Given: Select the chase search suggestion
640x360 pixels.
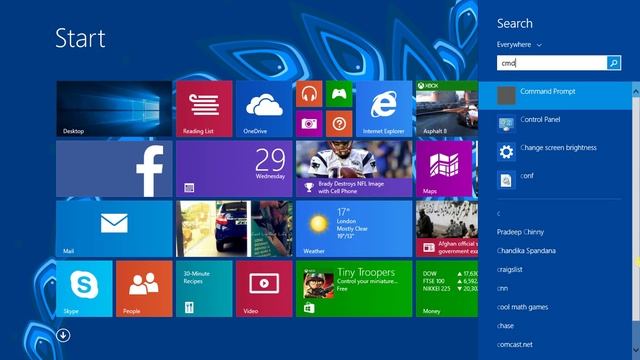Looking at the screenshot, I should (505, 326).
